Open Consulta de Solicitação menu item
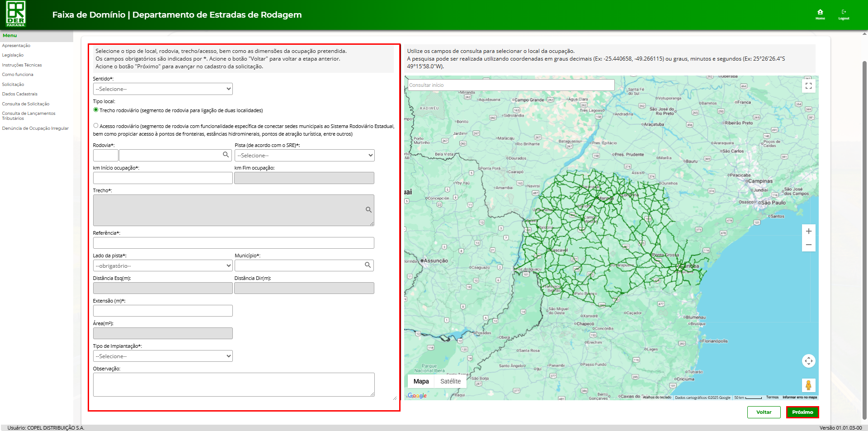Screen dimensions: 868x431 [x=26, y=104]
